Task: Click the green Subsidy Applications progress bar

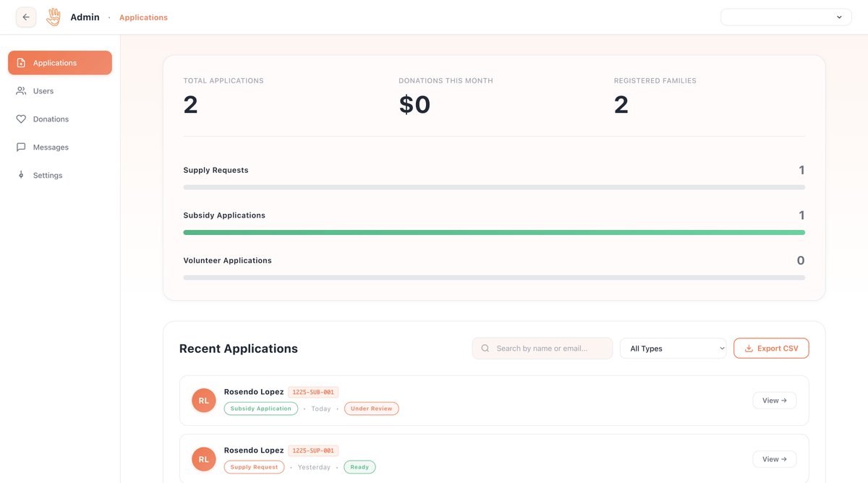Action: 494,232
